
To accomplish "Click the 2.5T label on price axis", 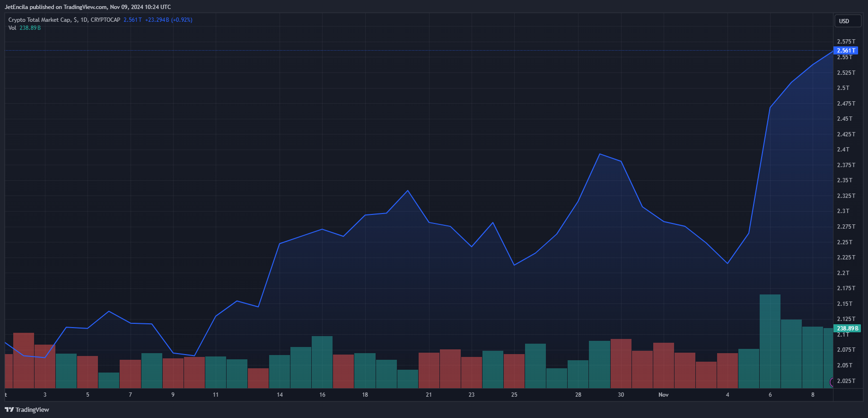I will (843, 88).
